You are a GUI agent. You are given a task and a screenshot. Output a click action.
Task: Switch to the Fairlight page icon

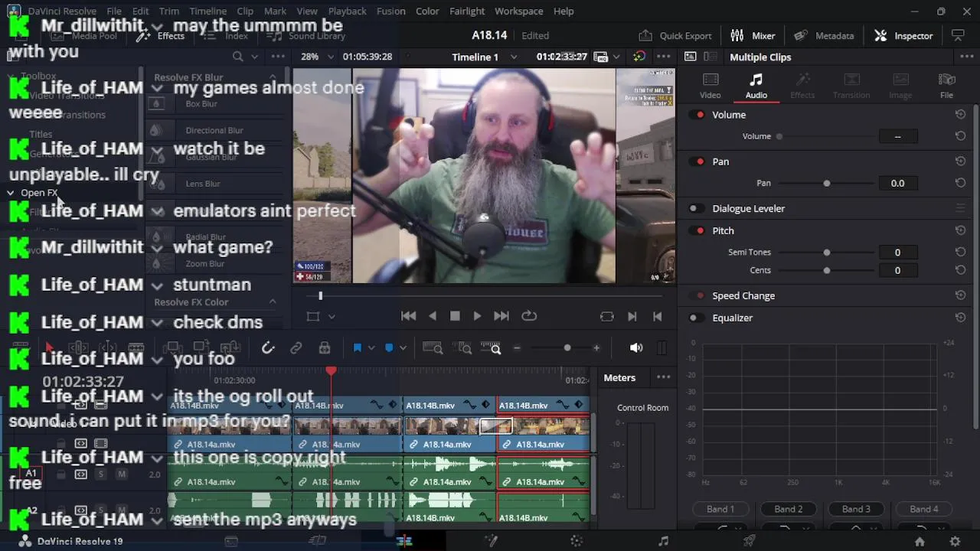click(664, 541)
